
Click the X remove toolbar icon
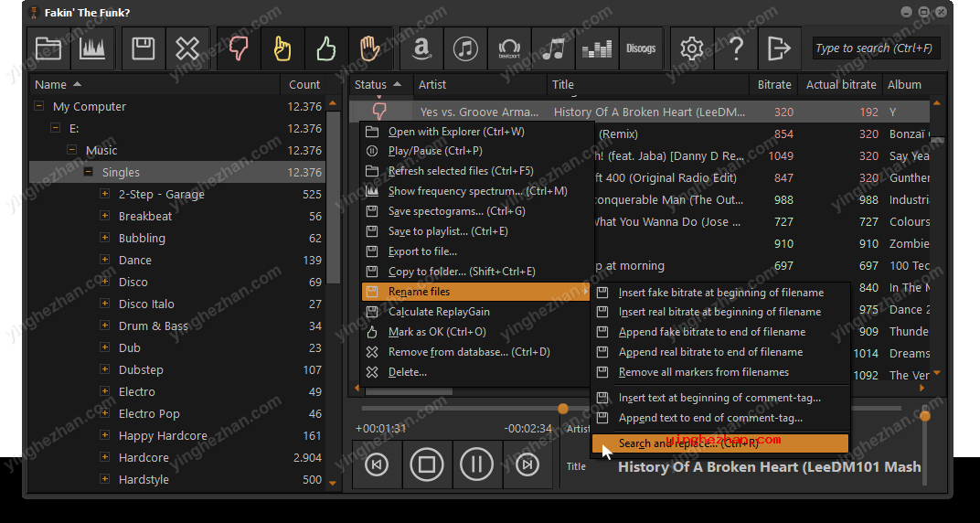click(x=186, y=48)
